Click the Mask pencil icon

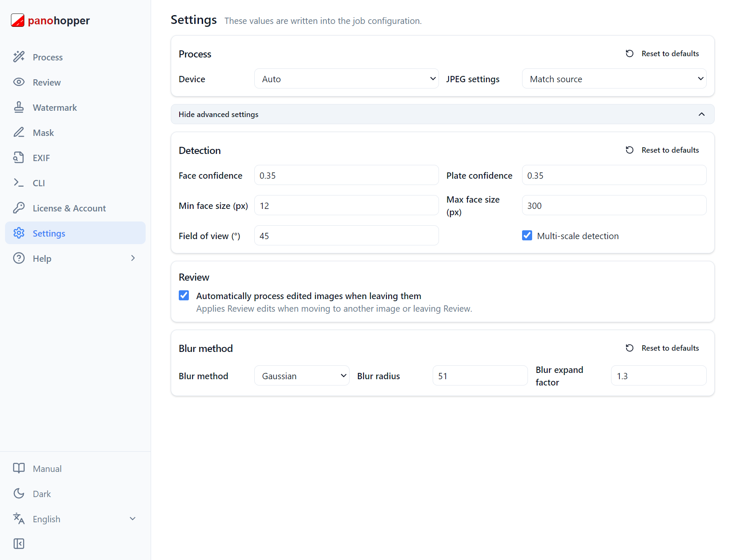coord(19,132)
